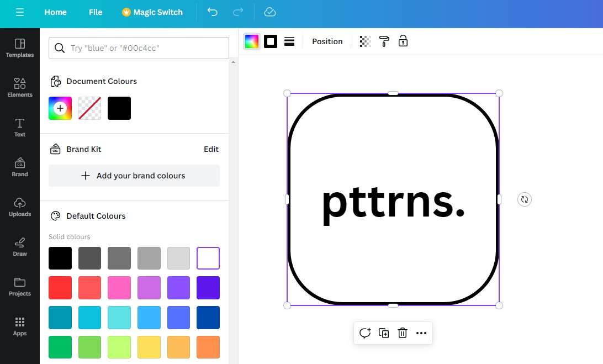The image size is (603, 364).
Task: Toggle the lock padlock icon
Action: [x=403, y=41]
